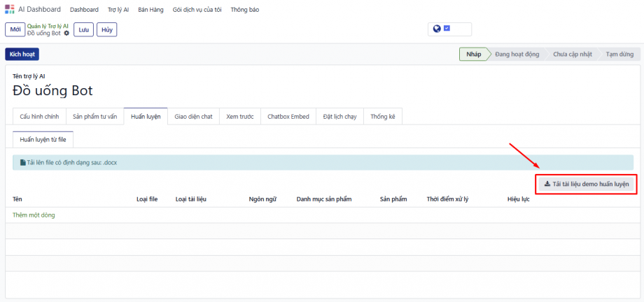Open the Trợ lý AI menu
Screen dimensions: 644x302
pos(118,10)
